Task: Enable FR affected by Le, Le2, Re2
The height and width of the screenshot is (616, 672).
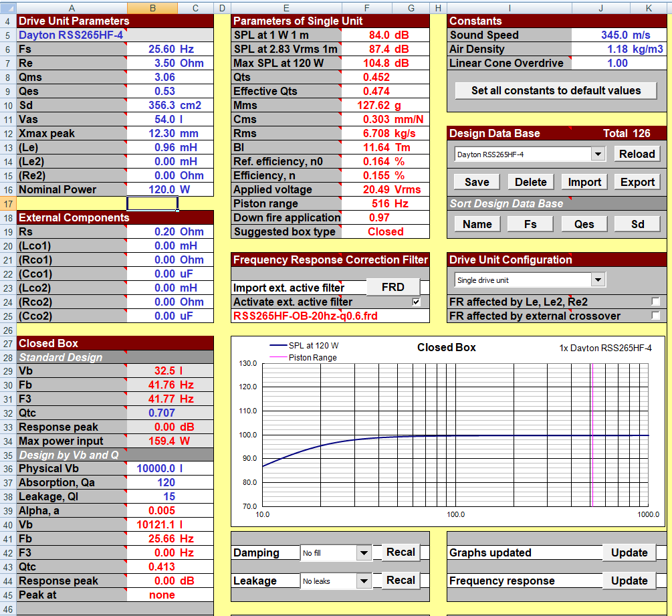Action: click(655, 302)
